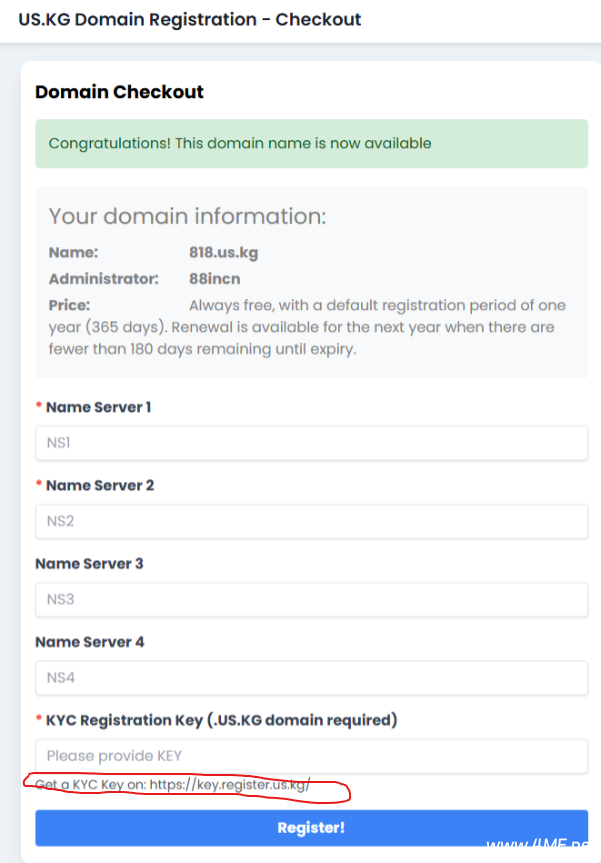This screenshot has width=601, height=863.
Task: Focus the NS2 name server field
Action: pyautogui.click(x=311, y=521)
